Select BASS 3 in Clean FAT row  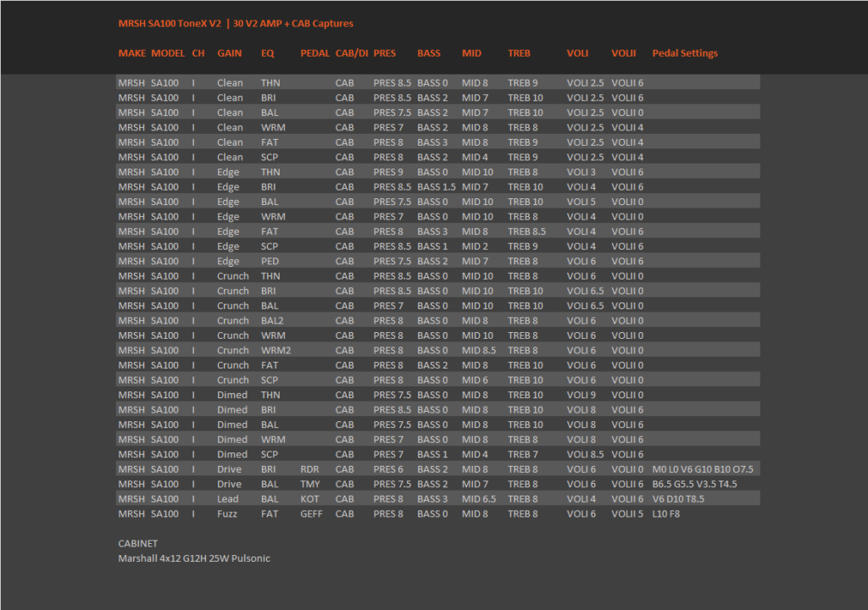click(x=432, y=143)
